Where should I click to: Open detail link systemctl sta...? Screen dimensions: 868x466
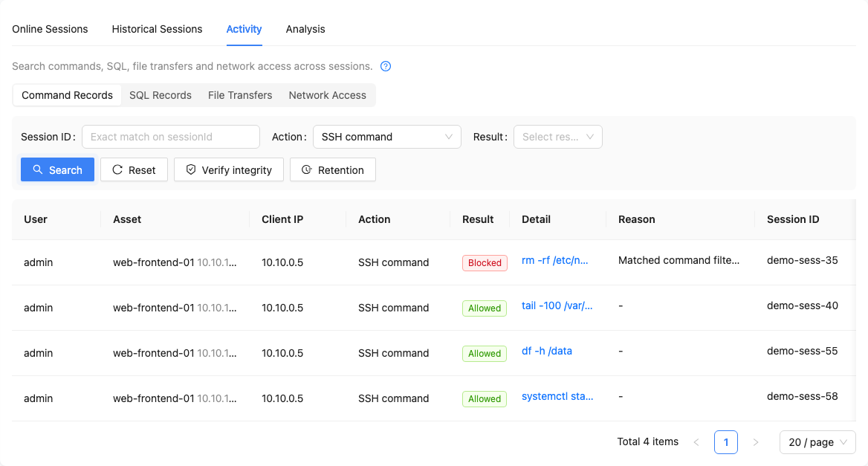point(557,396)
